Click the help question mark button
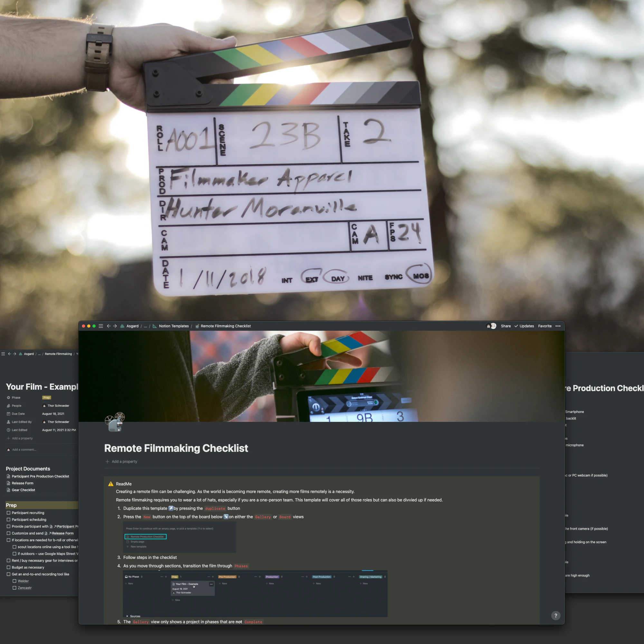This screenshot has width=644, height=644. coord(556,616)
